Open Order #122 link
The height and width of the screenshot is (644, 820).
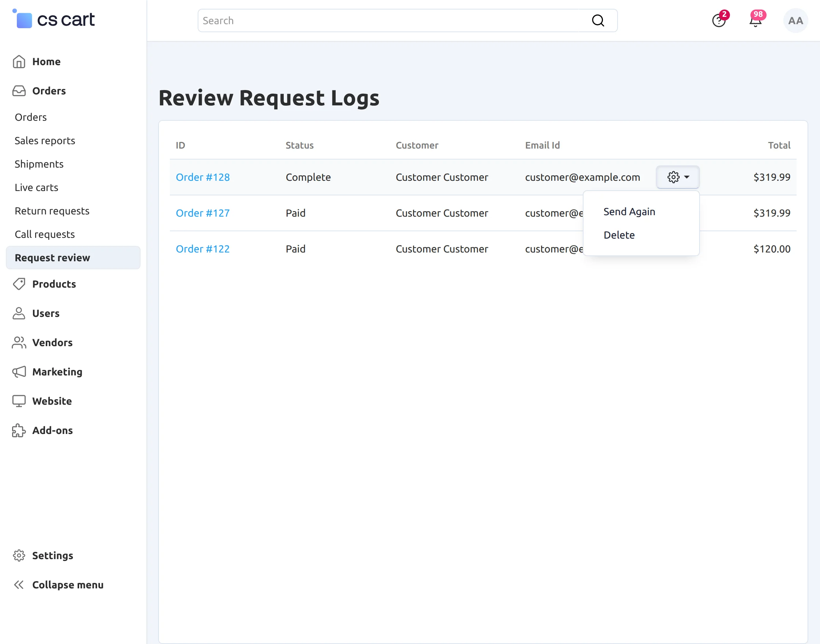[x=202, y=249]
